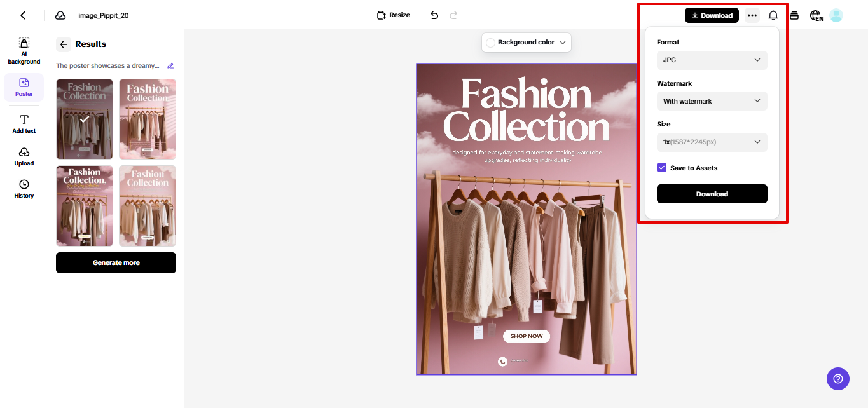Click the Fashion Collection headline on canvas
The width and height of the screenshot is (868, 408).
pyautogui.click(x=527, y=110)
